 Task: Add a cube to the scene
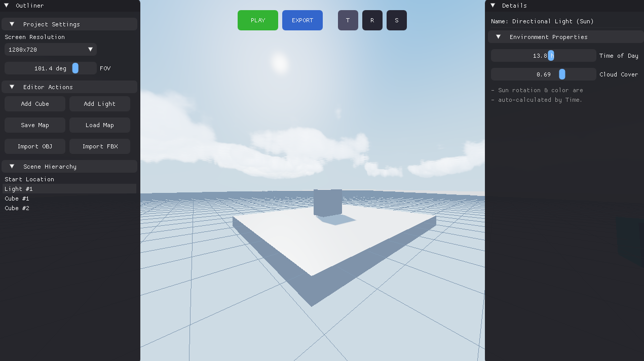tap(34, 103)
